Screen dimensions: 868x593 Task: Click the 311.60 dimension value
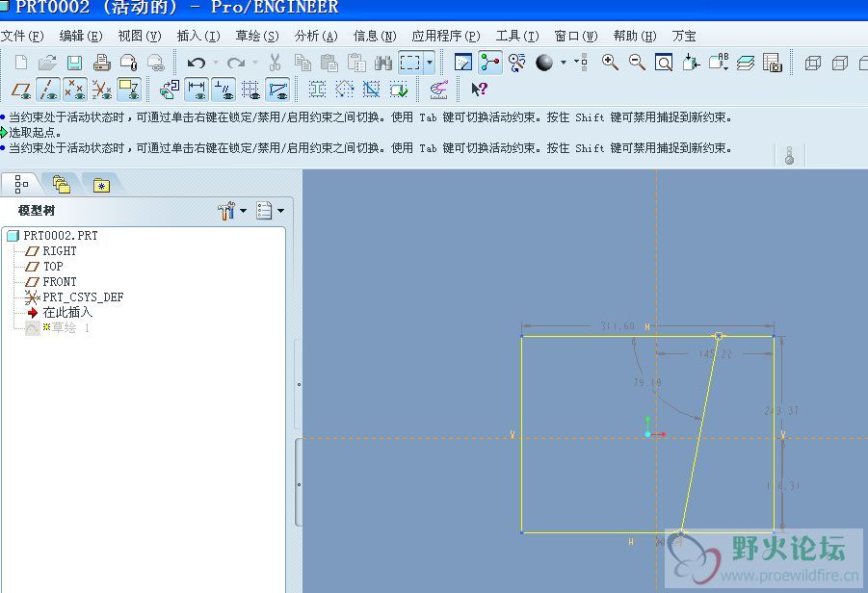pyautogui.click(x=618, y=326)
